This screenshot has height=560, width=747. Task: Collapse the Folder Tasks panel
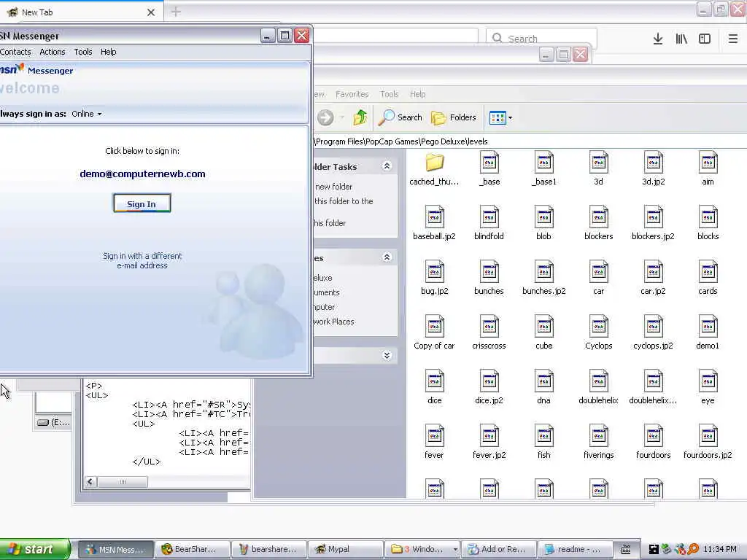point(387,166)
